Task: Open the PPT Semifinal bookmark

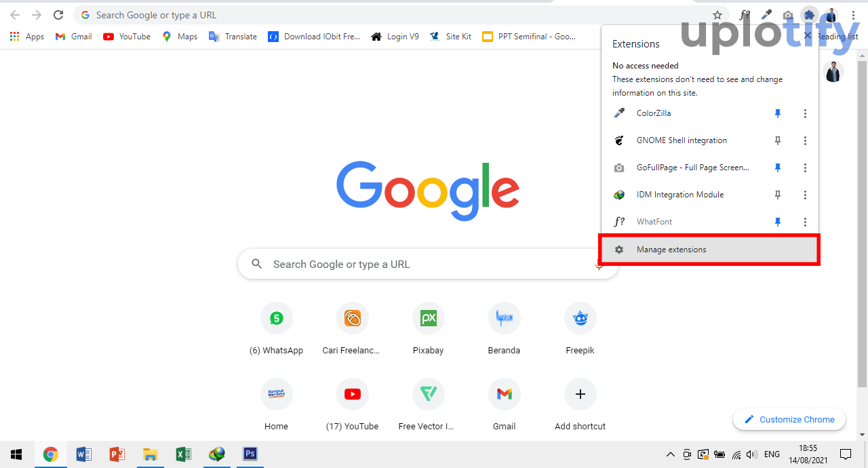Action: click(x=529, y=37)
